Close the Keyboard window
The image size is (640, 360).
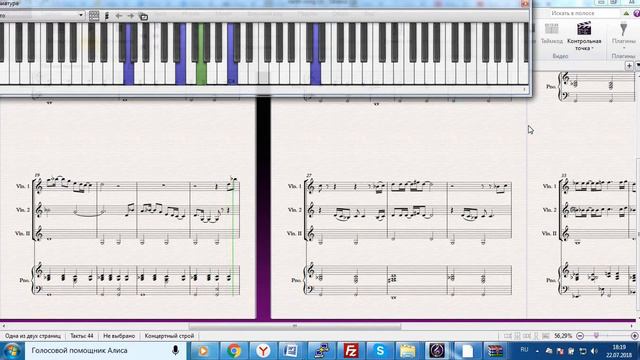(x=525, y=3)
